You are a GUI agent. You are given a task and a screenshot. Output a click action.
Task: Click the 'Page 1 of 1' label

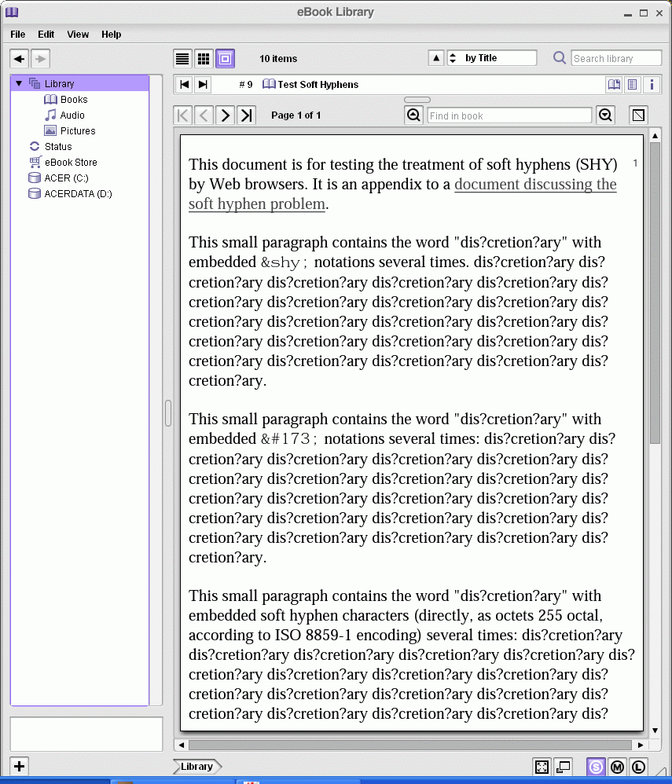pos(296,115)
